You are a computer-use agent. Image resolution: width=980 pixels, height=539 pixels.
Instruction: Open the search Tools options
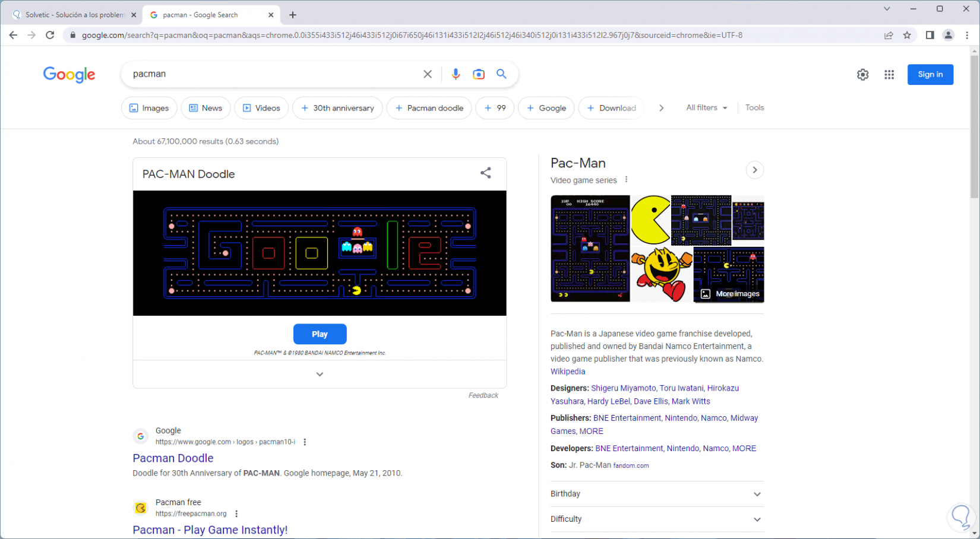(754, 108)
